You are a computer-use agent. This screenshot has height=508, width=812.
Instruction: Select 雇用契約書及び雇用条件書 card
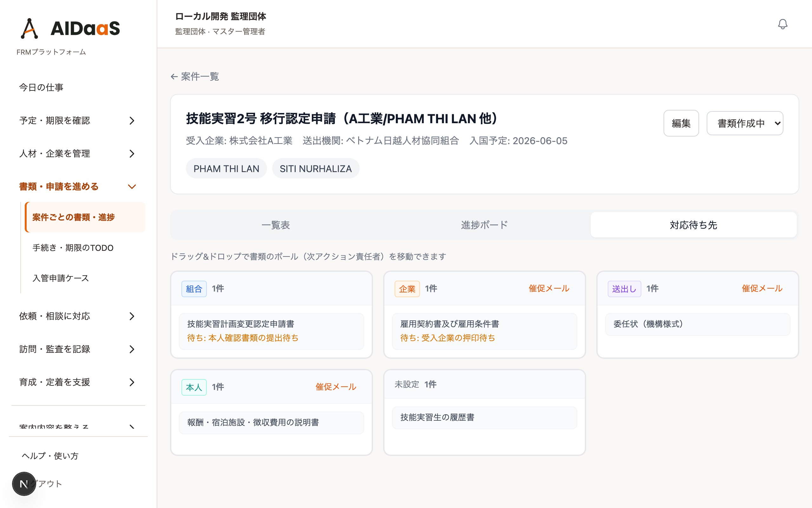tap(484, 331)
